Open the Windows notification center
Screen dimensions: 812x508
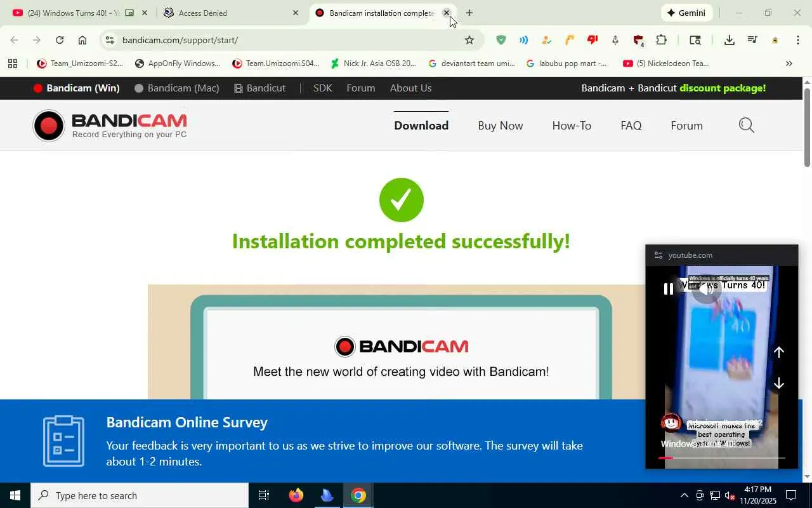[791, 495]
